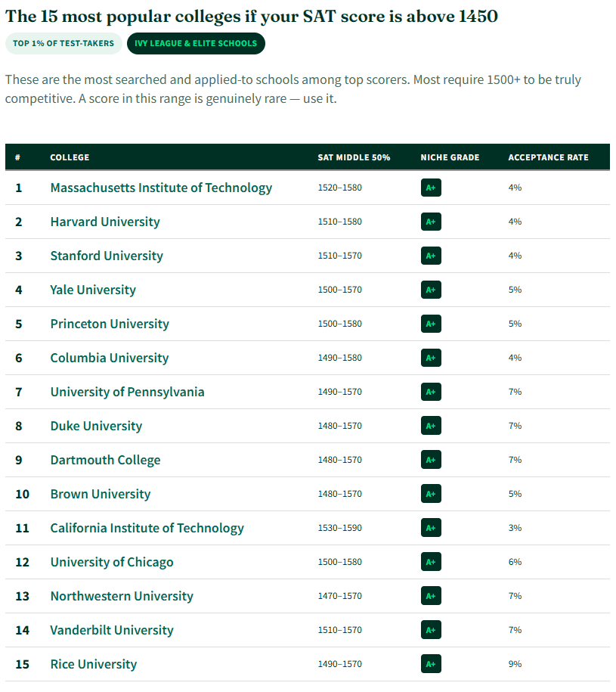Open the Harvard University link

click(105, 222)
